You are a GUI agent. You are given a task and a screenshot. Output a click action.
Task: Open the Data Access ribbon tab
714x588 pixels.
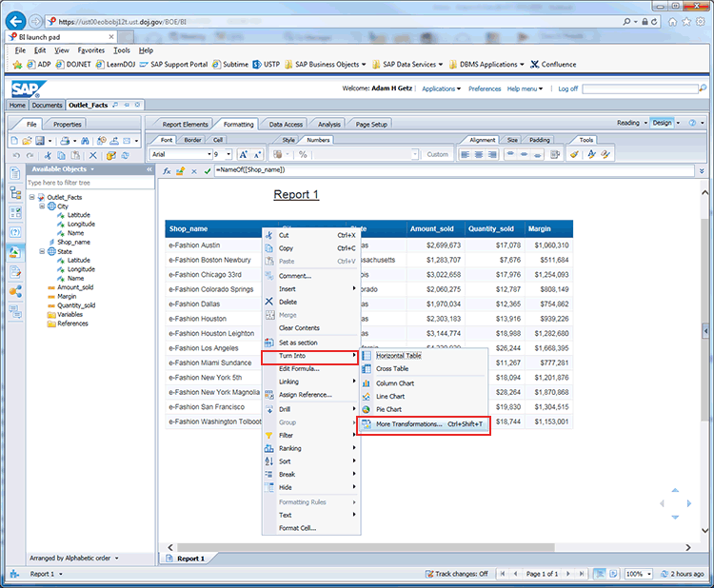(286, 125)
